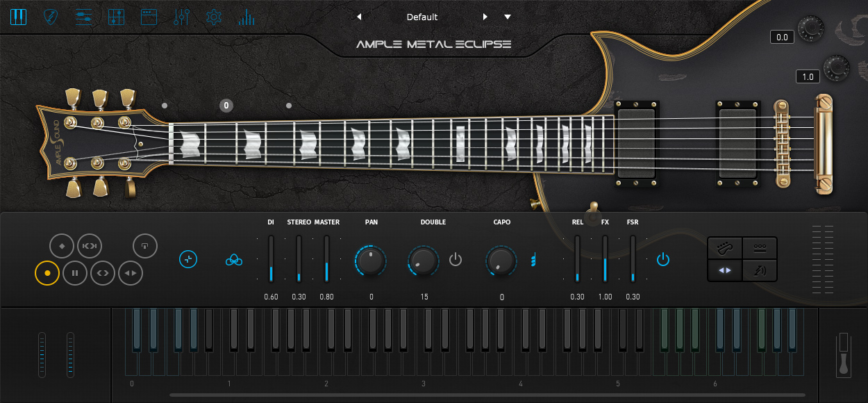This screenshot has height=403, width=868.
Task: Click the MASTER volume slider
Action: [x=326, y=258]
